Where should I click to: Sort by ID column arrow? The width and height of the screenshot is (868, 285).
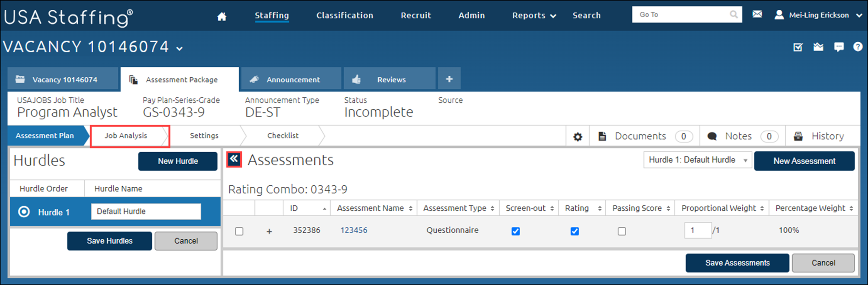tap(324, 209)
